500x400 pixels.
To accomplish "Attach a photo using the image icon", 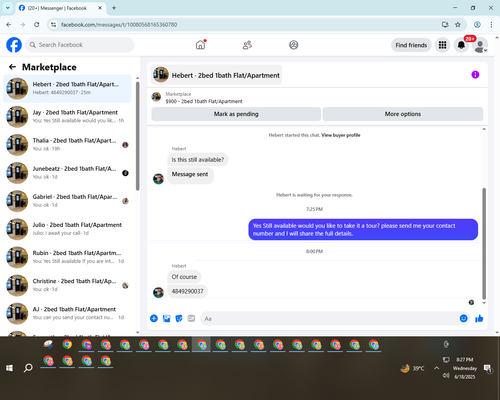I will (166, 318).
